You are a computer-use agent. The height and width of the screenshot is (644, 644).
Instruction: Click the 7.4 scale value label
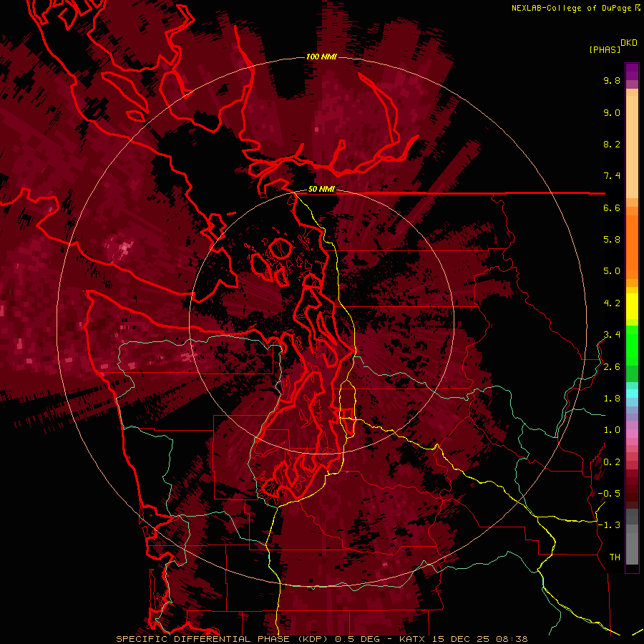[612, 176]
